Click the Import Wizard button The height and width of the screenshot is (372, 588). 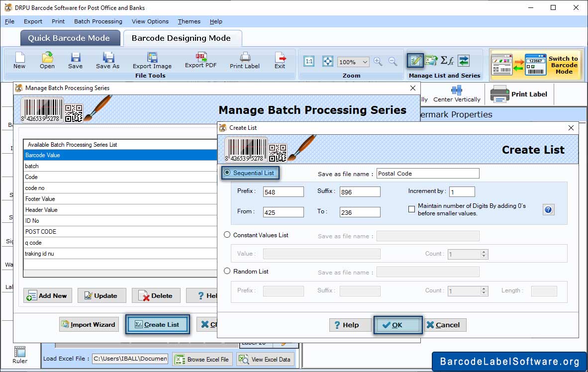point(89,324)
